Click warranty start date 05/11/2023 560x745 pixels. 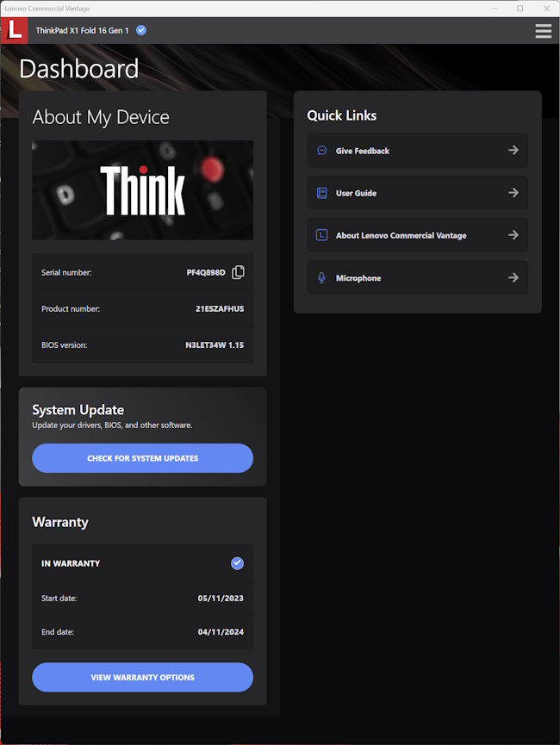[221, 599]
